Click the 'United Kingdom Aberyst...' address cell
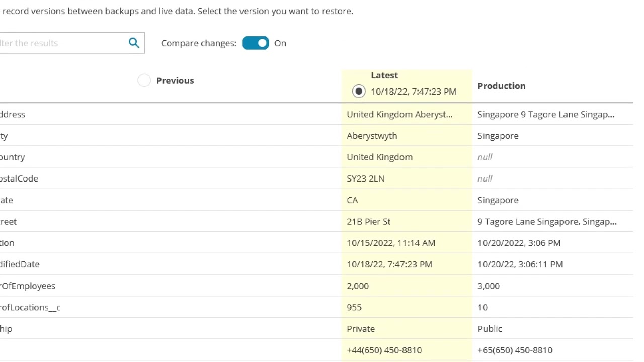This screenshot has width=644, height=362. click(x=400, y=114)
